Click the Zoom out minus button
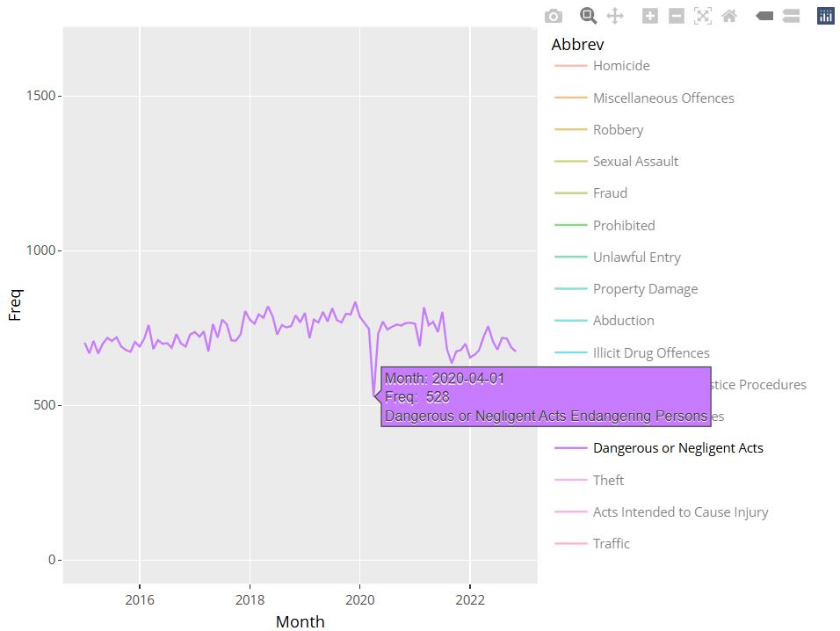The image size is (840, 631). click(x=676, y=16)
